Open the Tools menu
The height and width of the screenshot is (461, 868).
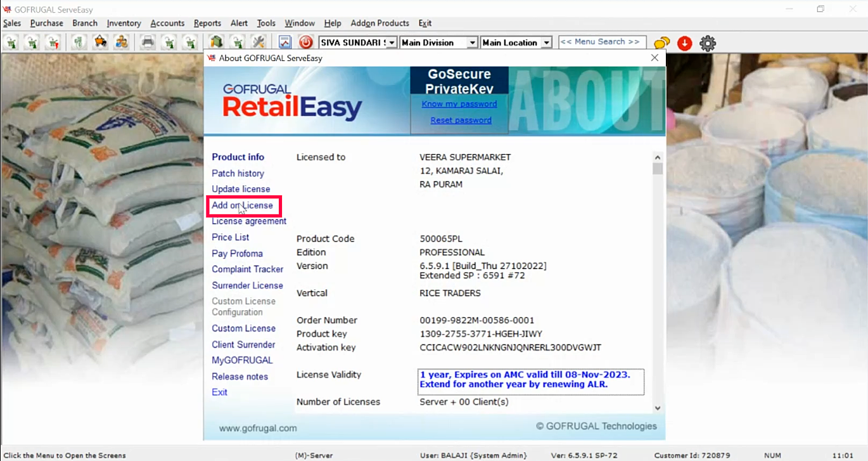[266, 23]
